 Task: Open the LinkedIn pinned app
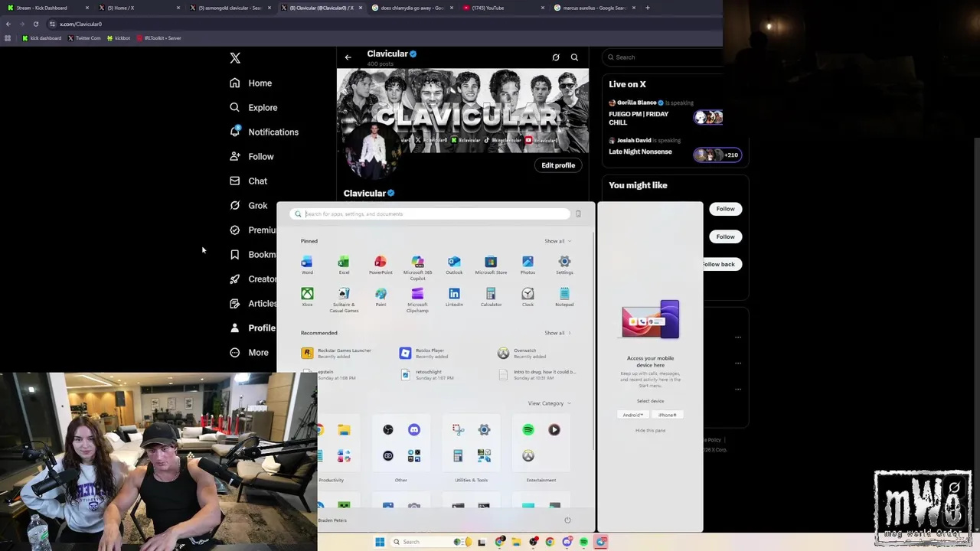click(454, 297)
